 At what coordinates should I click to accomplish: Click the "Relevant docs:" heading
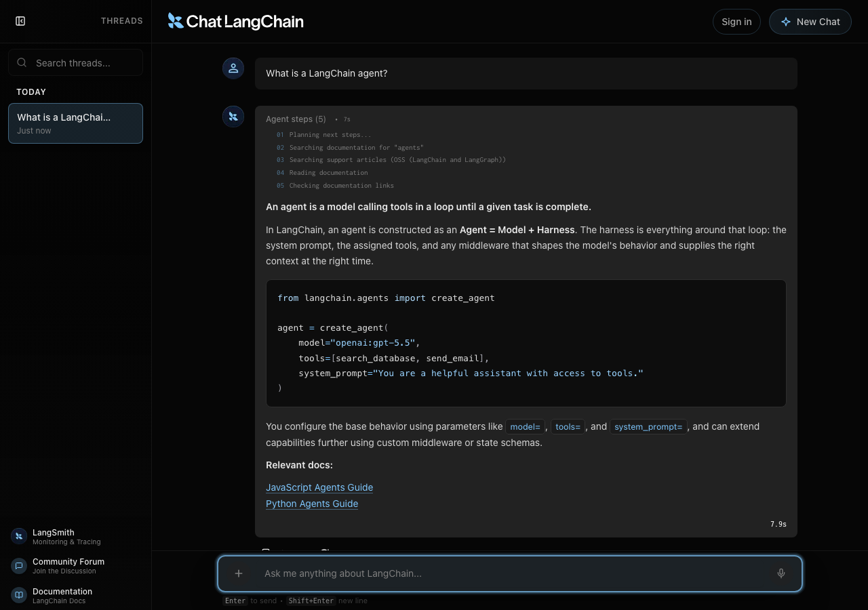299,465
